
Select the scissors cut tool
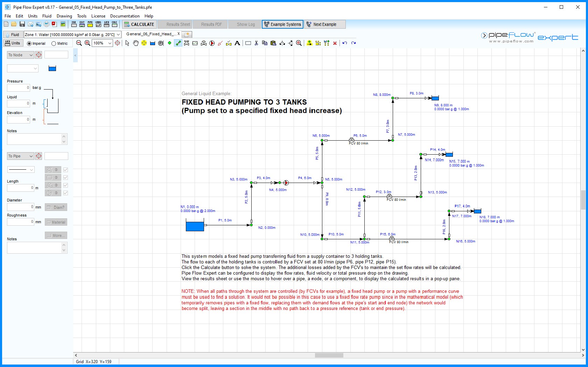tap(257, 43)
